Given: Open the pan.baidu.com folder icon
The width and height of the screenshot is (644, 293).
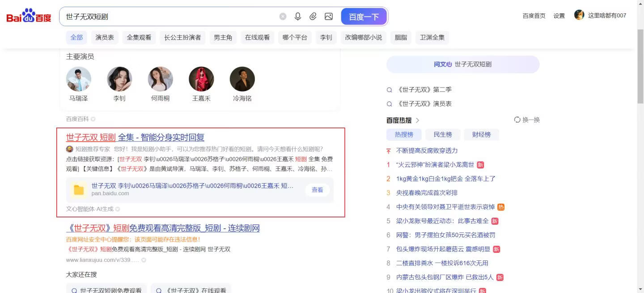Looking at the screenshot, I should coord(79,189).
